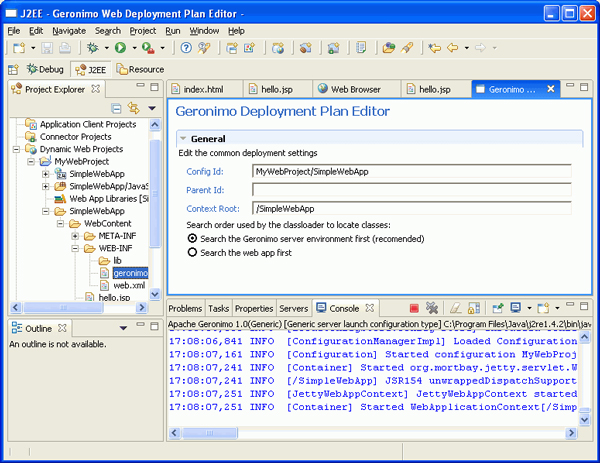Click the External Tools run icon
The height and width of the screenshot is (463, 600).
coord(148,48)
